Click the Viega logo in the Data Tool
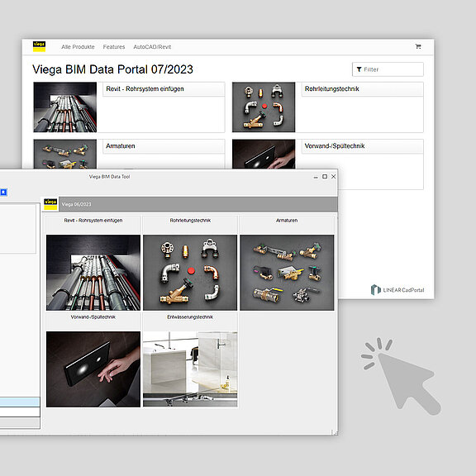The width and height of the screenshot is (476, 476). click(50, 204)
